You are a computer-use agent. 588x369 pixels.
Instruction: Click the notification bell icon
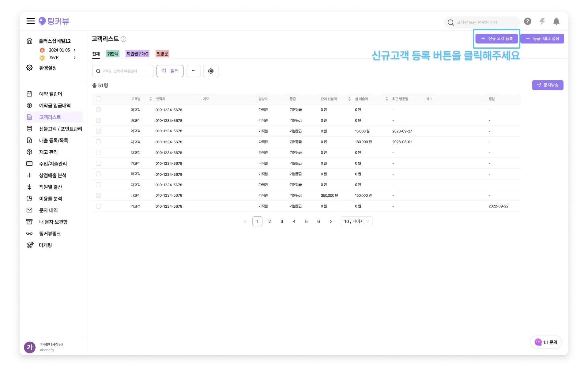coord(556,21)
